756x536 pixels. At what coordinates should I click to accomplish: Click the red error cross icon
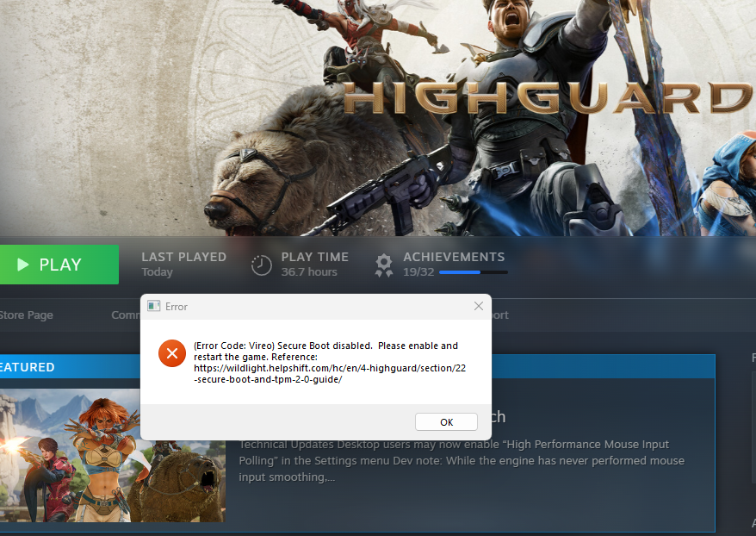tap(172, 353)
